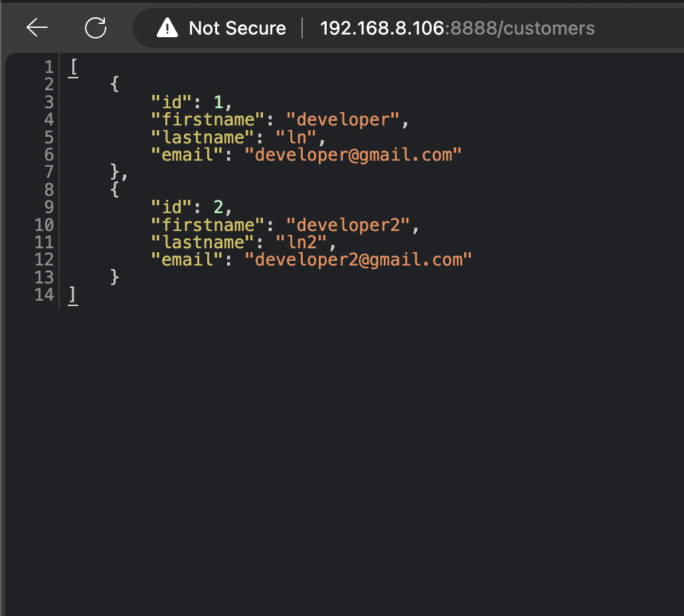
Task: Go back using the back arrow
Action: tap(37, 28)
